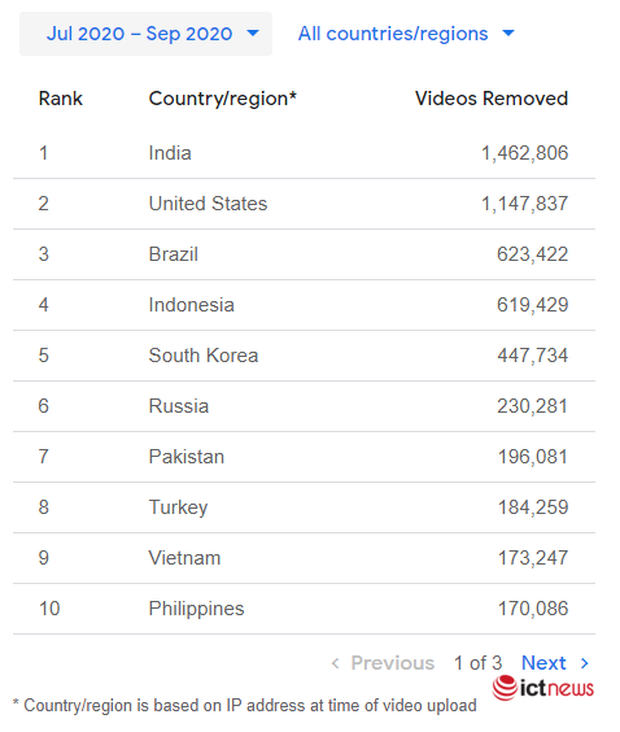Click the ictnews logo watermark
This screenshot has width=620, height=732.
544,688
